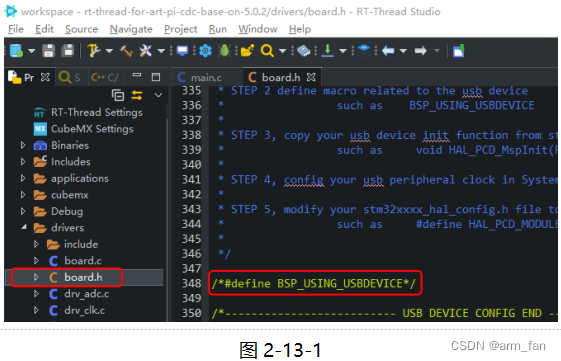Image resolution: width=561 pixels, height=361 pixels.
Task: Expand the applications folder
Action: [23, 178]
